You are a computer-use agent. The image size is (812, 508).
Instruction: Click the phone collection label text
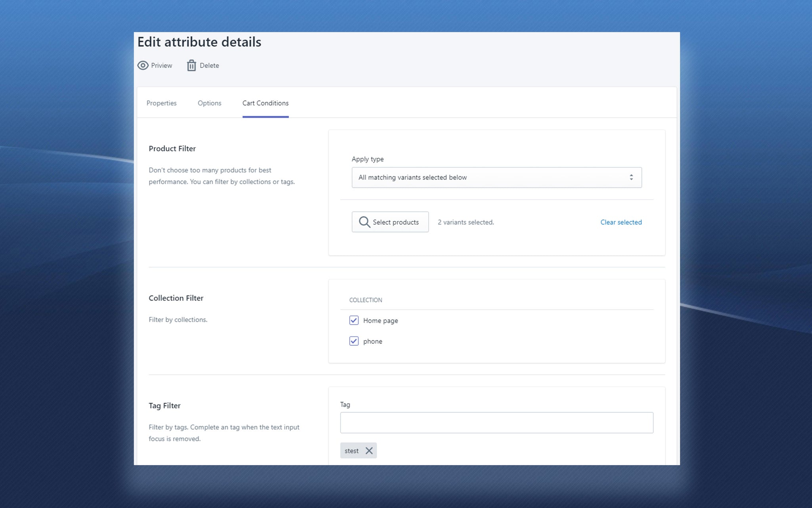372,341
